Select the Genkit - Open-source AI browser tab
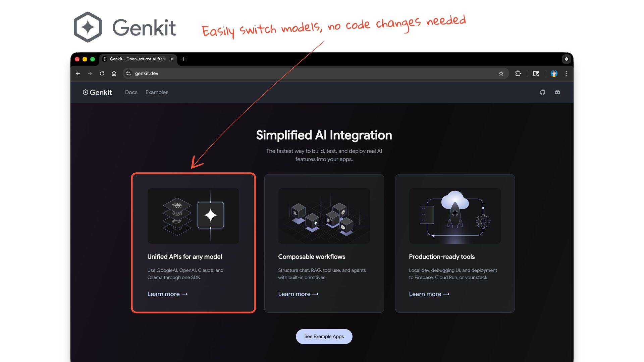The height and width of the screenshot is (362, 644). 138,59
